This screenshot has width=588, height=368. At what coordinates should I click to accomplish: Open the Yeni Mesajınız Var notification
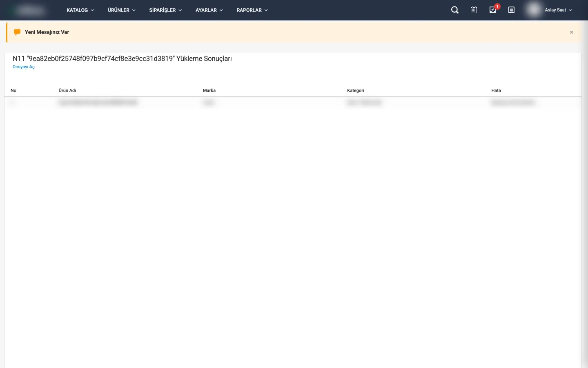pyautogui.click(x=47, y=32)
